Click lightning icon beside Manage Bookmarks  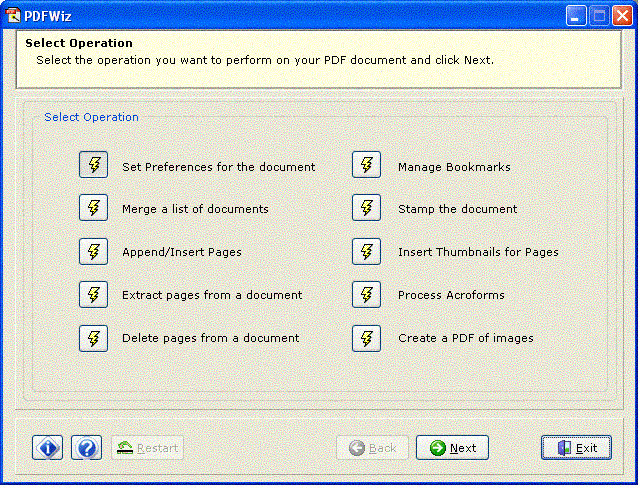point(366,164)
